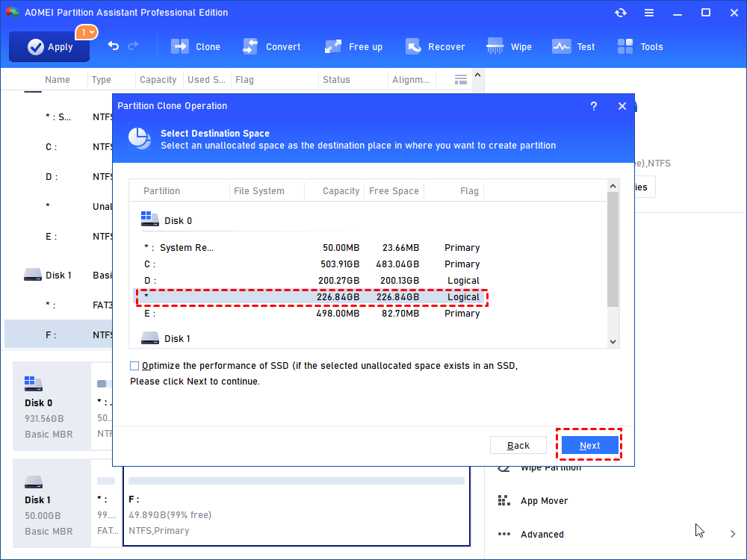Open the pending operations count badge
This screenshot has height=560, width=747.
click(x=86, y=32)
